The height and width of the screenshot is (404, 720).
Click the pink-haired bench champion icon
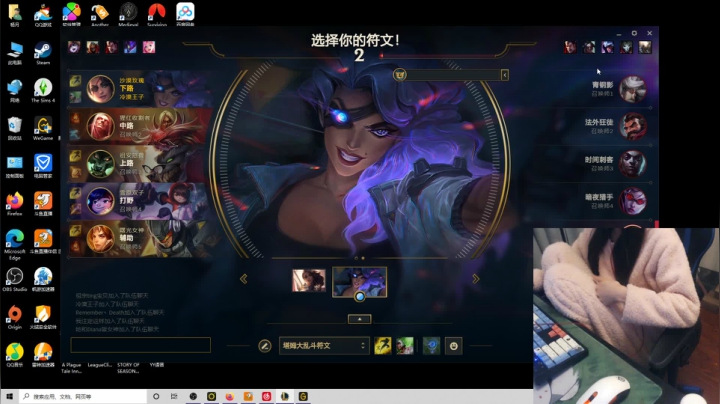click(149, 47)
